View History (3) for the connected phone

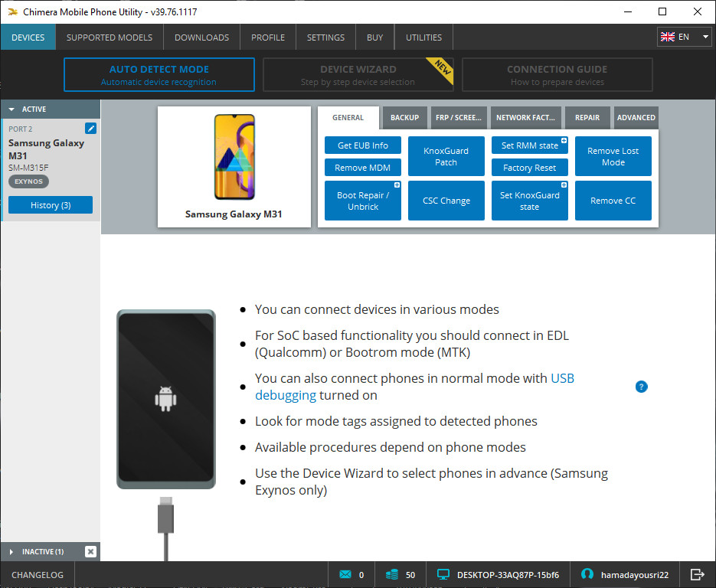50,204
